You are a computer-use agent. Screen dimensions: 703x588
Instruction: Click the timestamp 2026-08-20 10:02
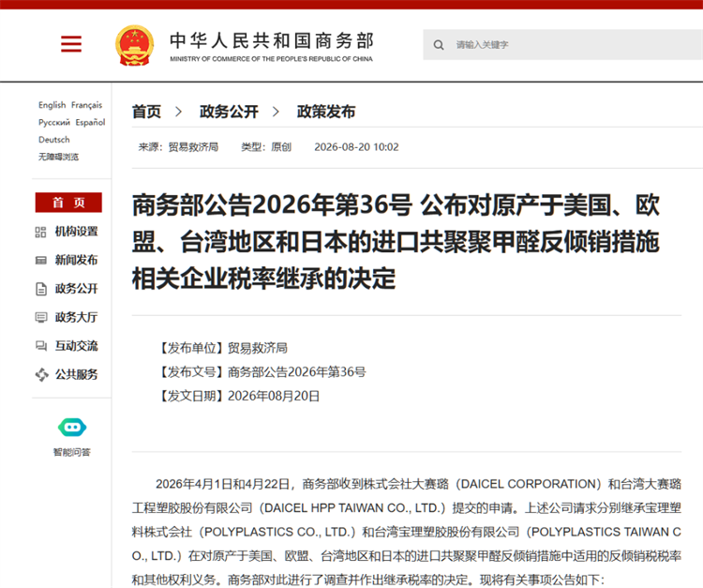(356, 147)
